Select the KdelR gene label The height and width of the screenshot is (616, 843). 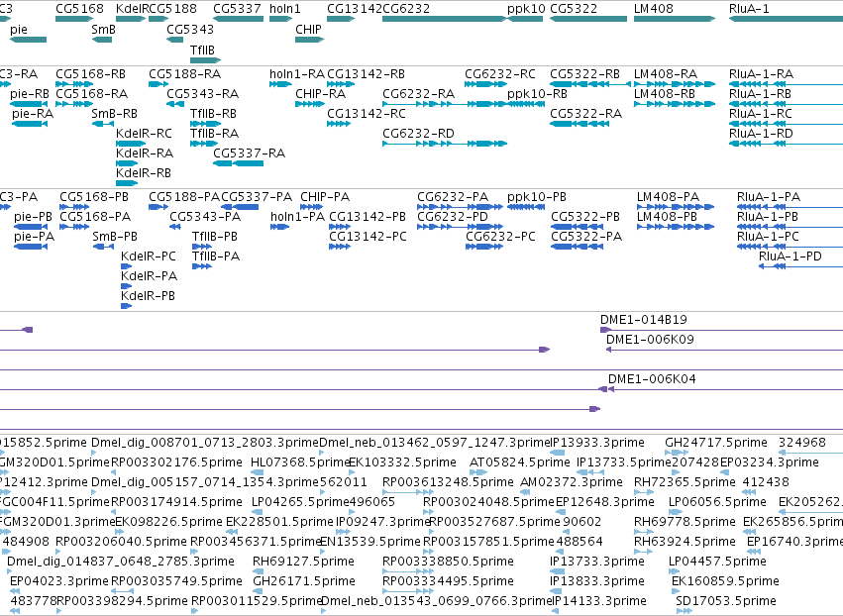132,9
